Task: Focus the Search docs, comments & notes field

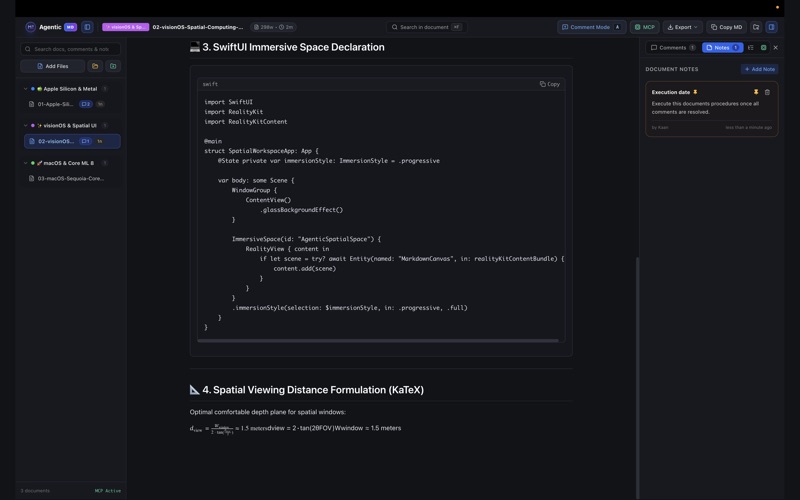Action: coord(70,49)
